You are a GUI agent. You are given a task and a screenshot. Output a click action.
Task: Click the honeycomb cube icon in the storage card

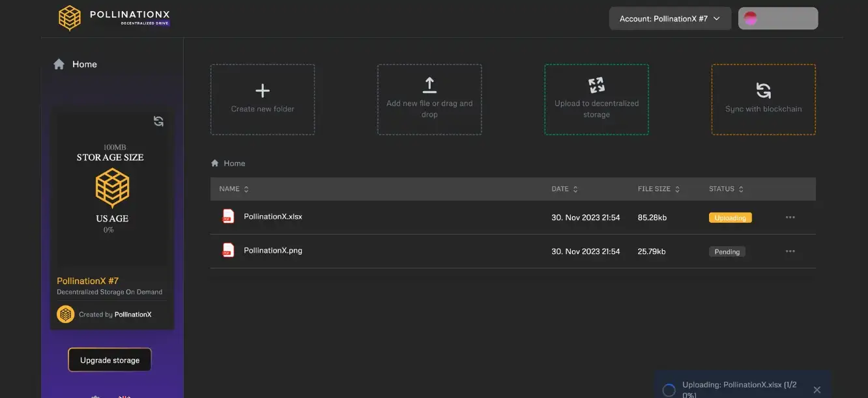click(112, 188)
